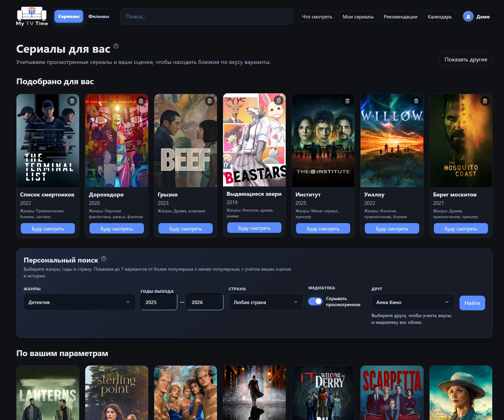Open The Terminal List poster
This screenshot has height=420, width=504.
coord(48,141)
